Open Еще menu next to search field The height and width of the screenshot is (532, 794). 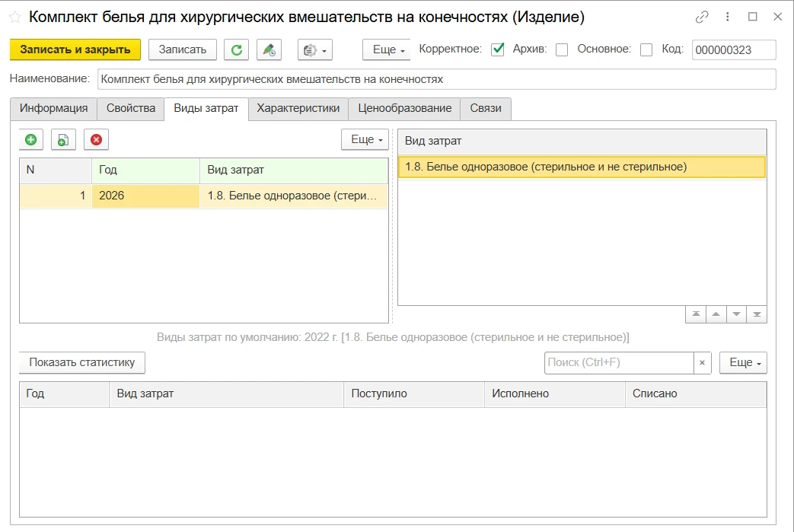743,362
